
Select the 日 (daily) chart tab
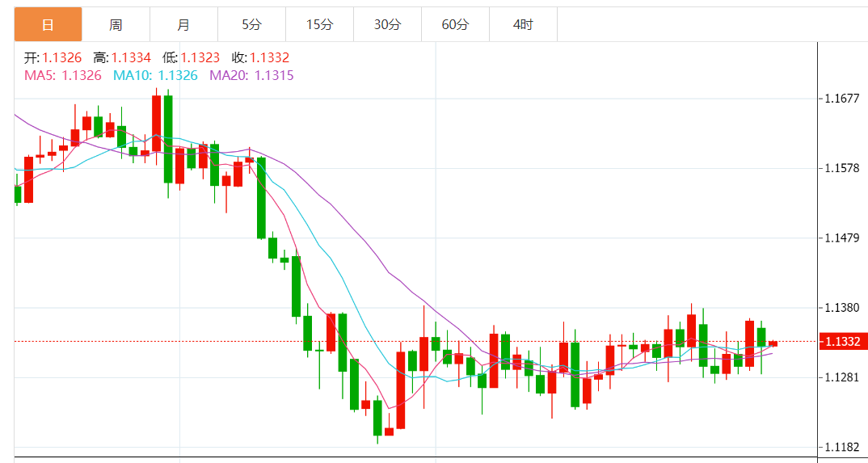click(48, 25)
